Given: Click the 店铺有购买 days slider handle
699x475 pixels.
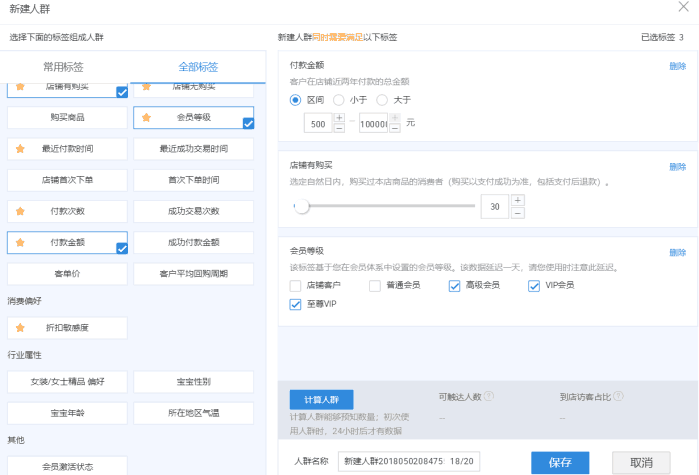Looking at the screenshot, I should coord(299,206).
